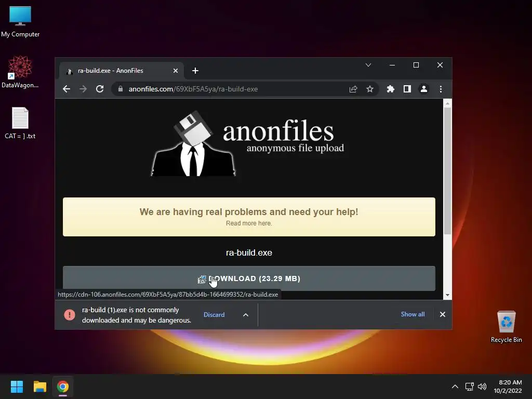
Task: Close the ra-build.exe AnonFiles tab
Action: (176, 71)
